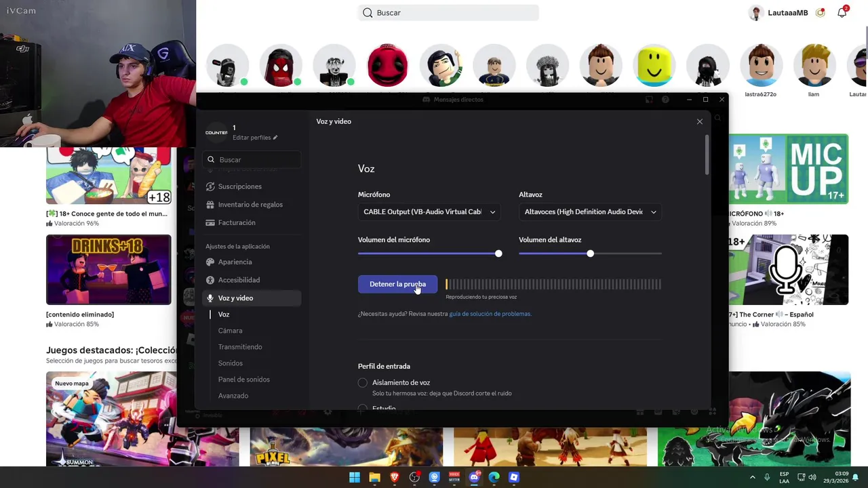868x488 pixels.
Task: Show hidden system tray icons chevron
Action: [752, 477]
